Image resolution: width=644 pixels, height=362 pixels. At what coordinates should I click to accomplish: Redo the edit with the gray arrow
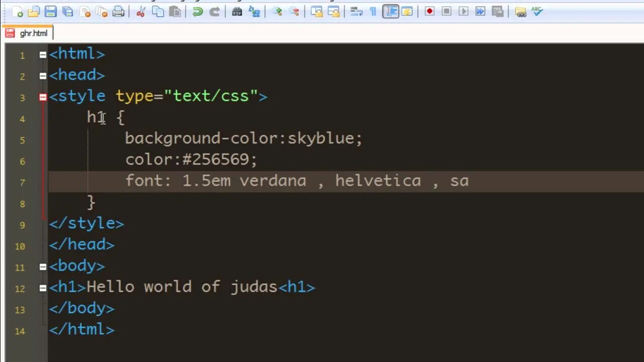(214, 12)
